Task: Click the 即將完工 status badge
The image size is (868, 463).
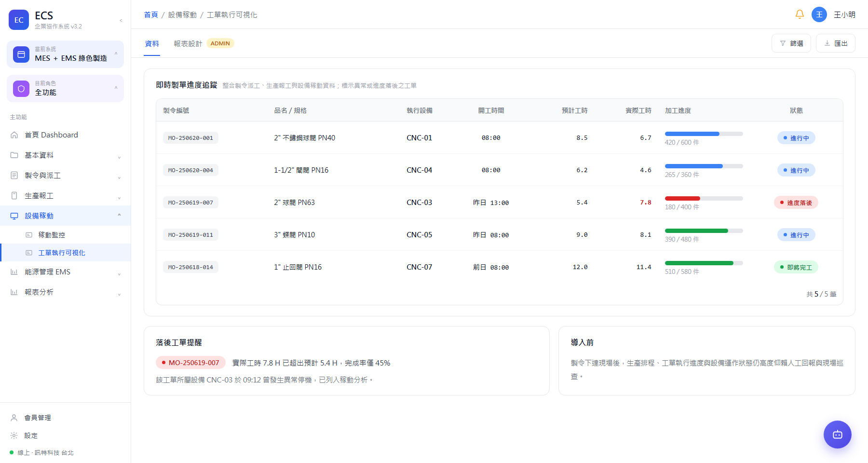Action: point(796,267)
